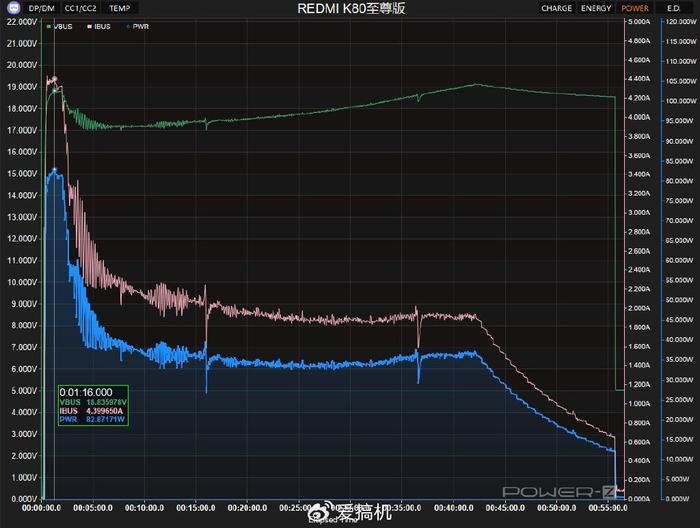
Task: Click the 120.000W power axis label
Action: pyautogui.click(x=681, y=21)
